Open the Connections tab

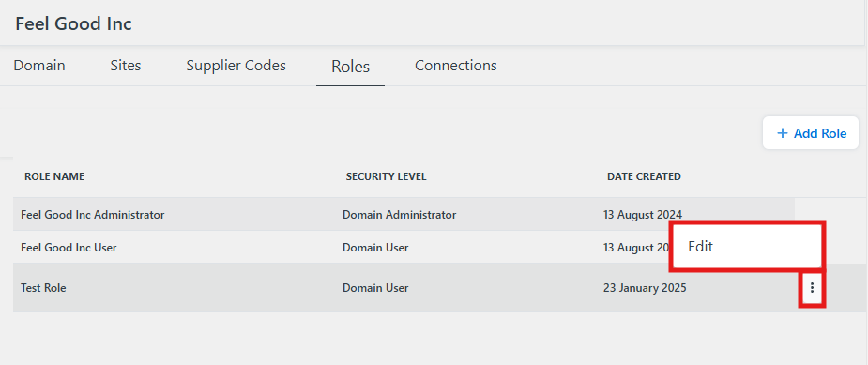click(456, 66)
